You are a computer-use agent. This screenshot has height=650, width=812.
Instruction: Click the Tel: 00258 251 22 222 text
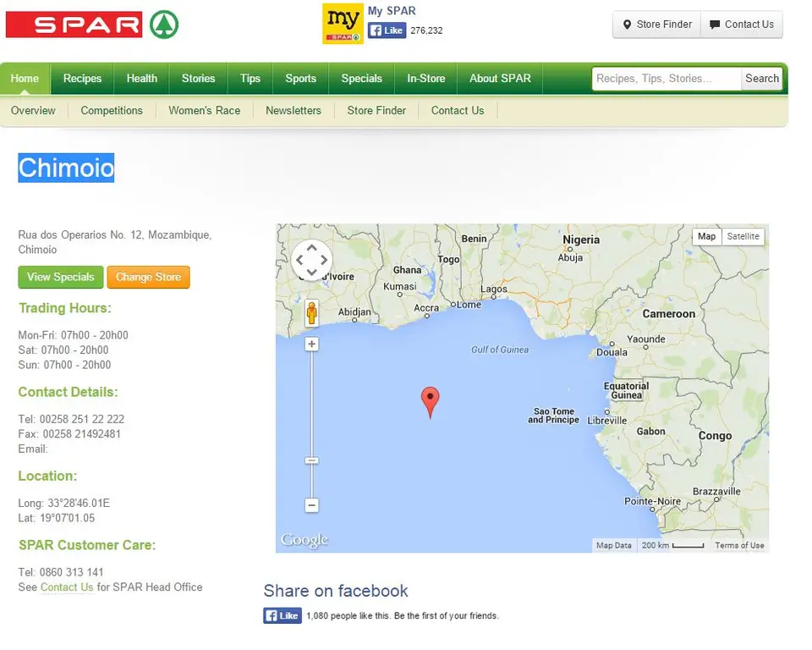71,419
